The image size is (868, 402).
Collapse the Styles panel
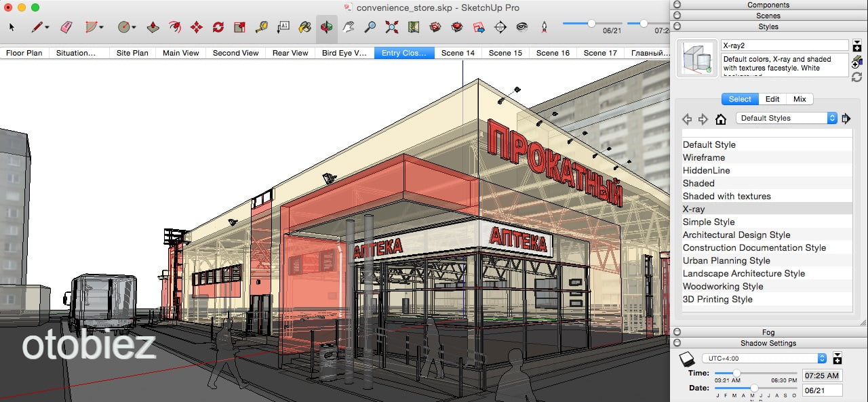click(677, 26)
